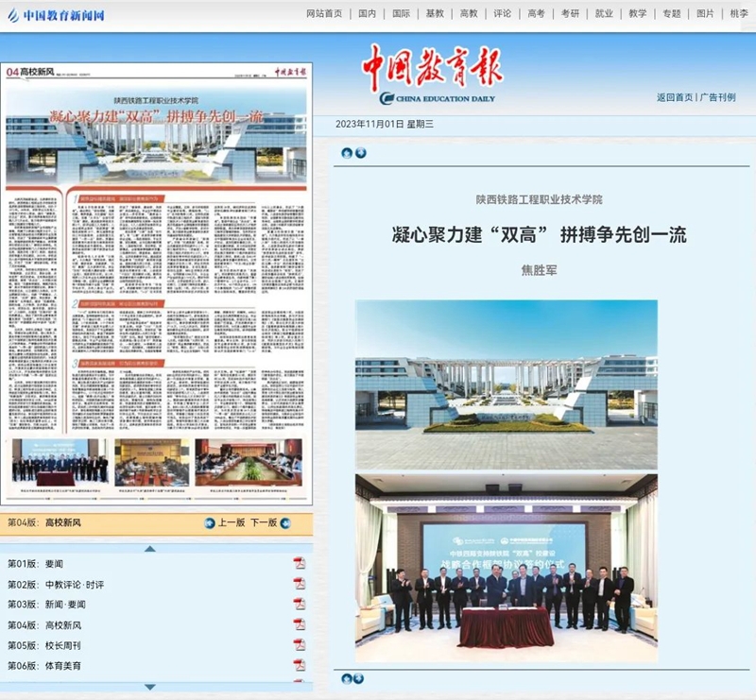This screenshot has width=756, height=700.
Task: Open the 网站首页 nav item
Action: click(324, 13)
